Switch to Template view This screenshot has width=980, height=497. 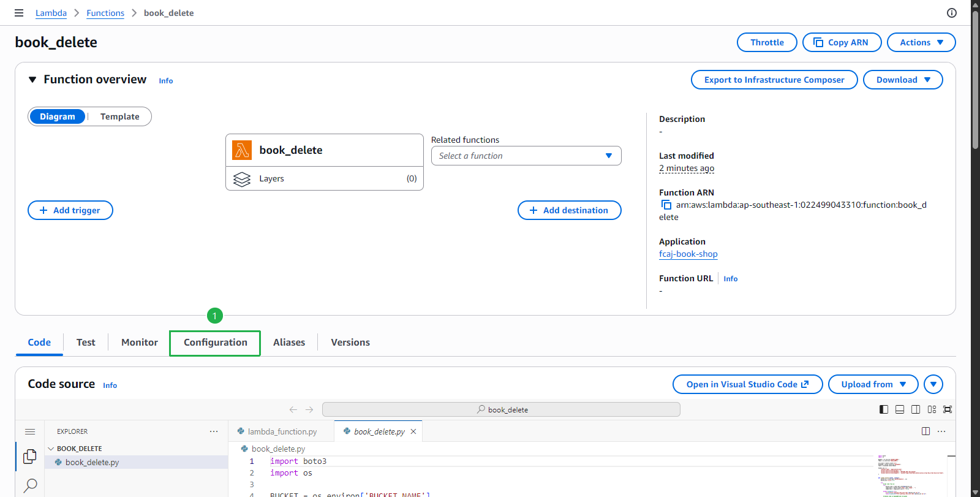[x=120, y=116]
